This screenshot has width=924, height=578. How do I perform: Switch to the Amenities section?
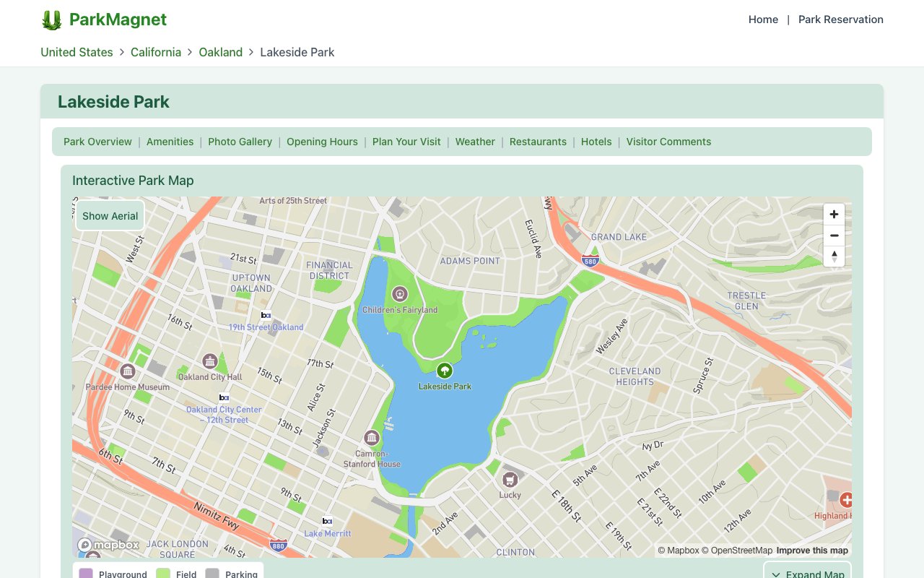coord(170,142)
